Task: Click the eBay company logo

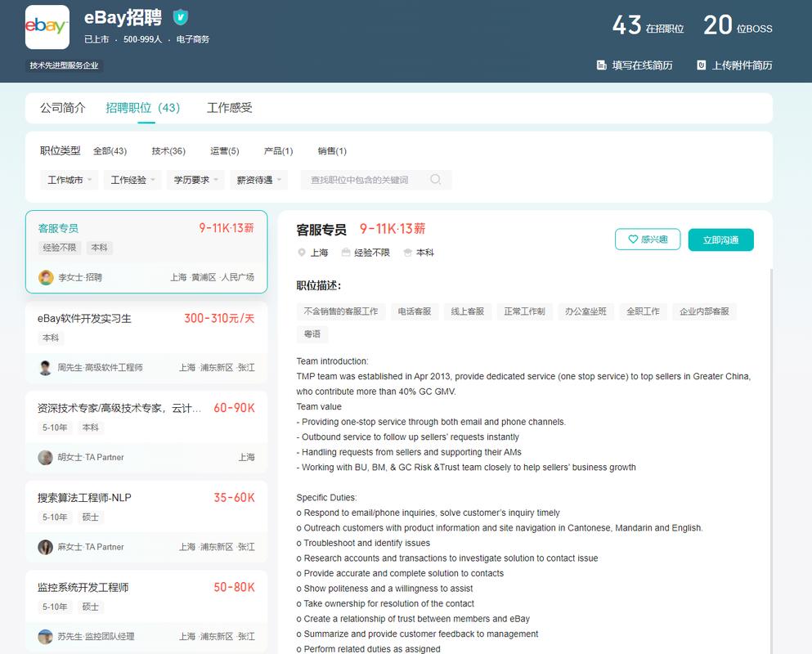Action: click(47, 27)
